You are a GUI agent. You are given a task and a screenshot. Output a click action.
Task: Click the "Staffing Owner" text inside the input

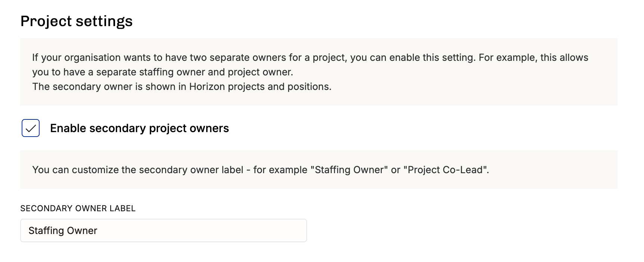[x=63, y=231]
